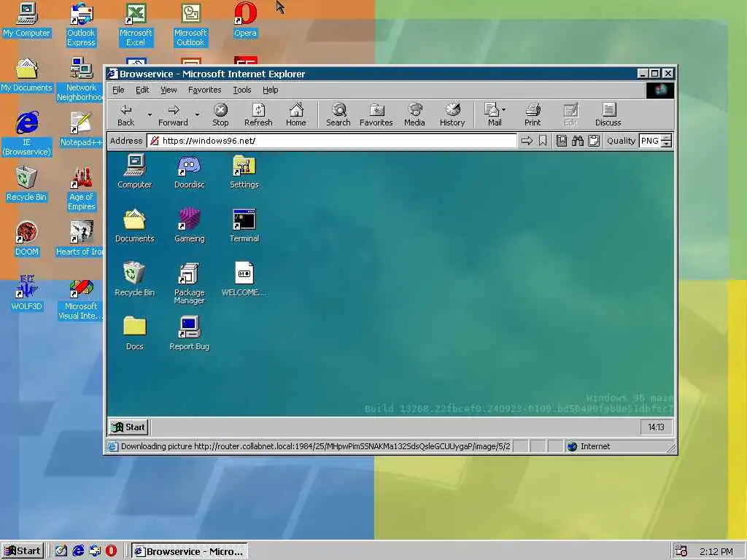The width and height of the screenshot is (747, 560).
Task: Open the Search pane
Action: click(338, 114)
